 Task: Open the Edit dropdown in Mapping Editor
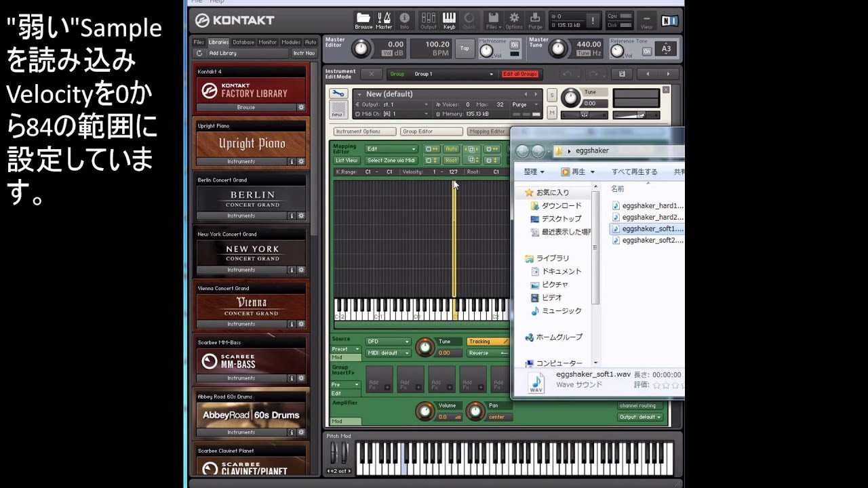click(x=391, y=148)
